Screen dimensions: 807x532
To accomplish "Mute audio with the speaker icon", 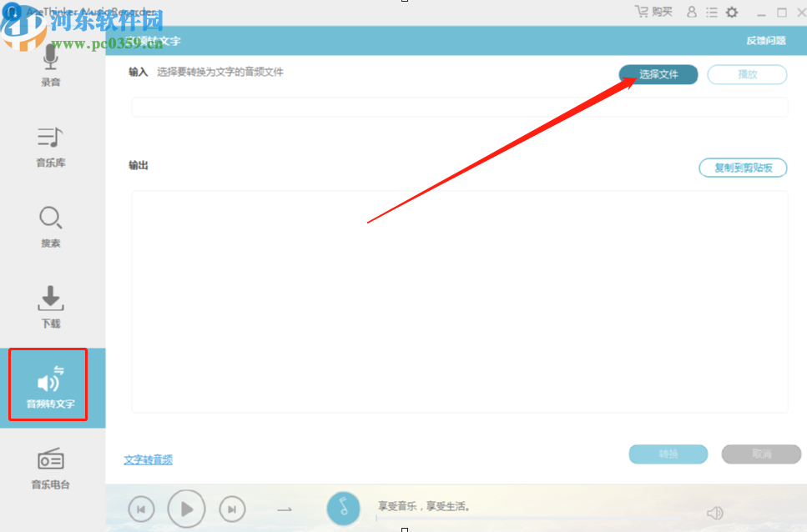I will tap(714, 512).
